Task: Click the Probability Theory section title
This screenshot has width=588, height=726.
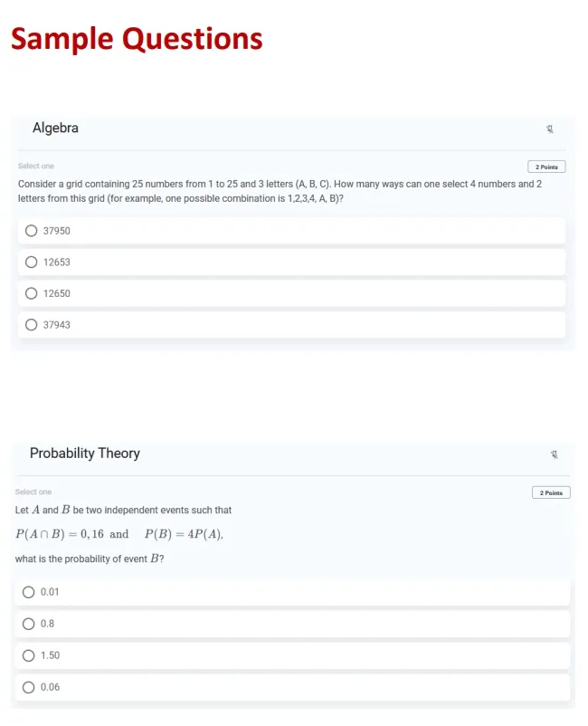Action: (x=85, y=454)
